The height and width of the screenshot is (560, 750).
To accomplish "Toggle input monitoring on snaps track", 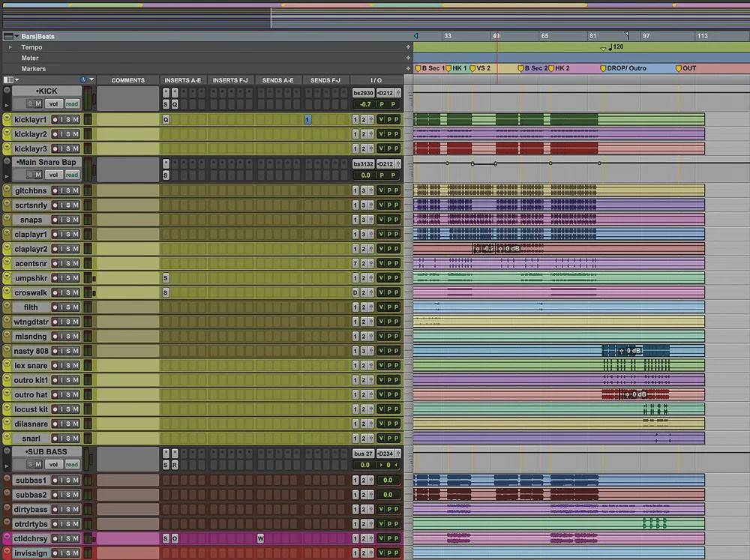I will [63, 220].
